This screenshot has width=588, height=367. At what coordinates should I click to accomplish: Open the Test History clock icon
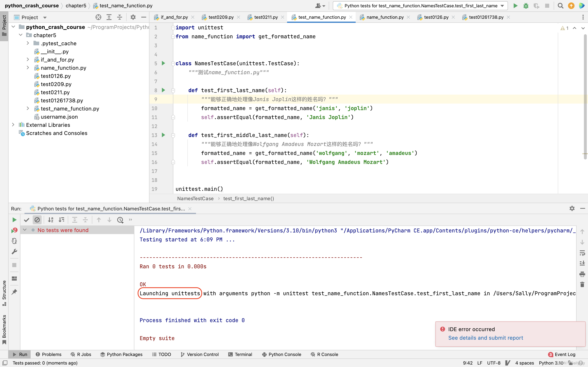(x=120, y=220)
